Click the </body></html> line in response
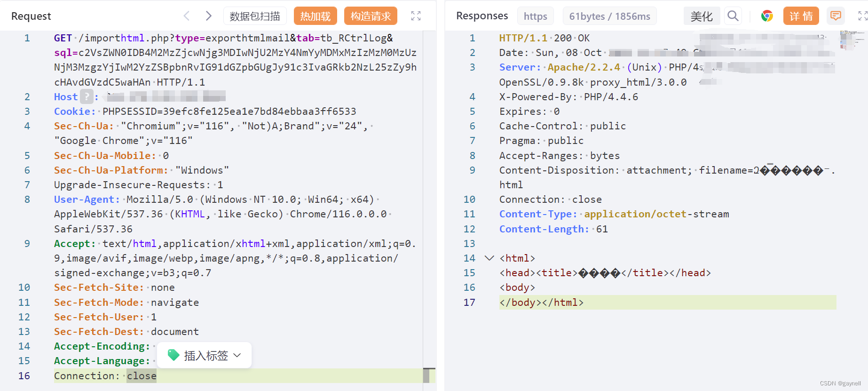This screenshot has height=391, width=868. [541, 302]
